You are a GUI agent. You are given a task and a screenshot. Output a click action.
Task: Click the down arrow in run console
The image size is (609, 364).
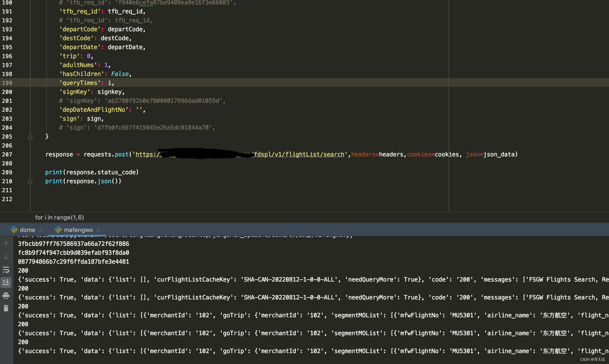pos(6,257)
